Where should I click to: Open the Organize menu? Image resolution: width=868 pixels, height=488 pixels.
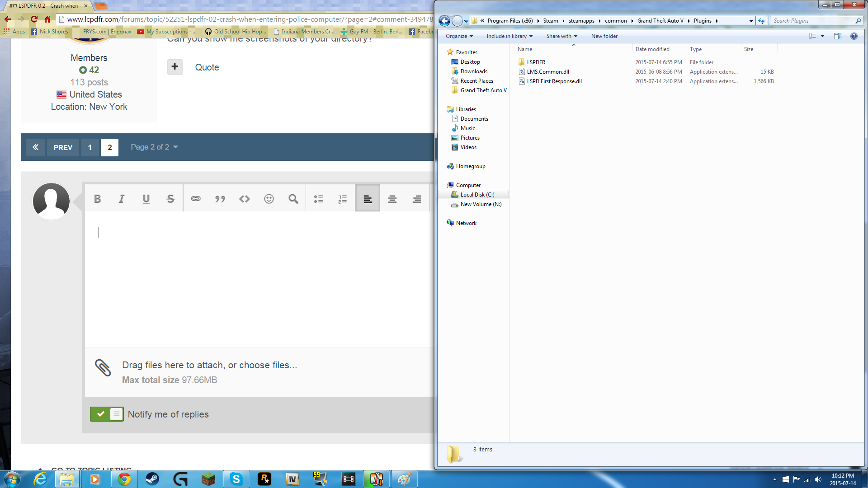pos(459,36)
